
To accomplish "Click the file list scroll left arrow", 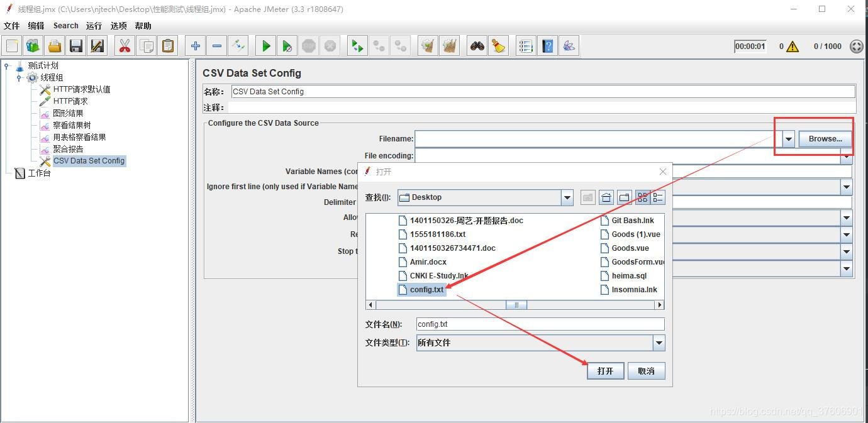I will coord(371,305).
